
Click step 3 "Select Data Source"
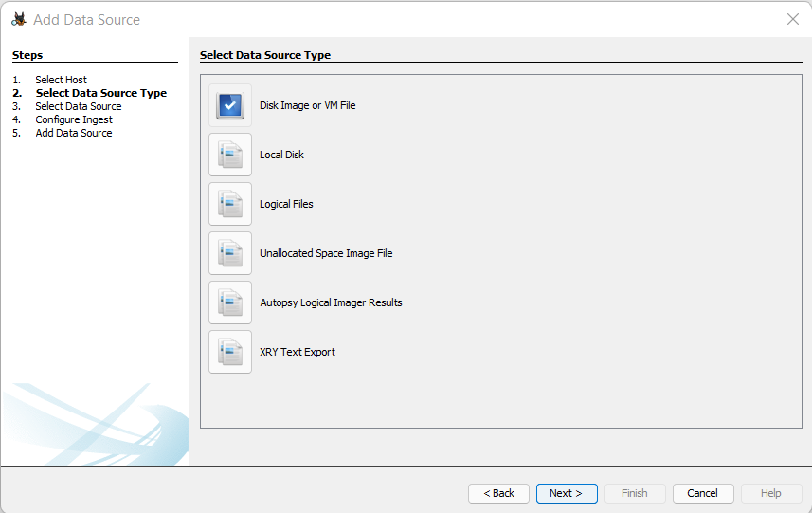[79, 106]
